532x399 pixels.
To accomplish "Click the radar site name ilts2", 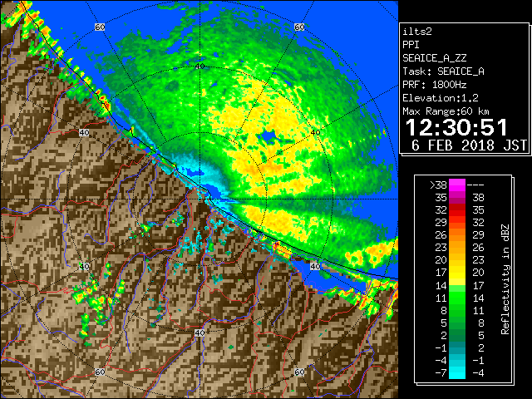I will point(417,32).
